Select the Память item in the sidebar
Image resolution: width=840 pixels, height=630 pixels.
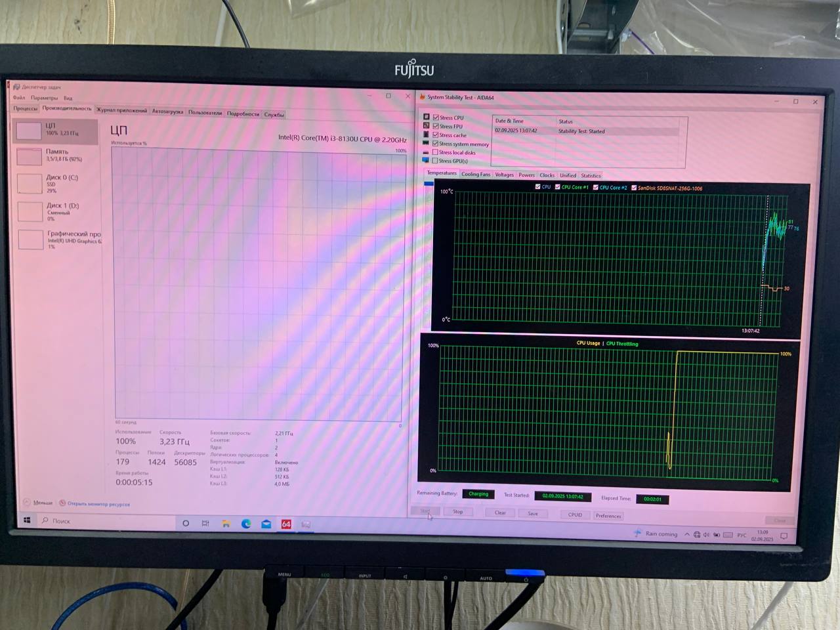click(x=56, y=155)
